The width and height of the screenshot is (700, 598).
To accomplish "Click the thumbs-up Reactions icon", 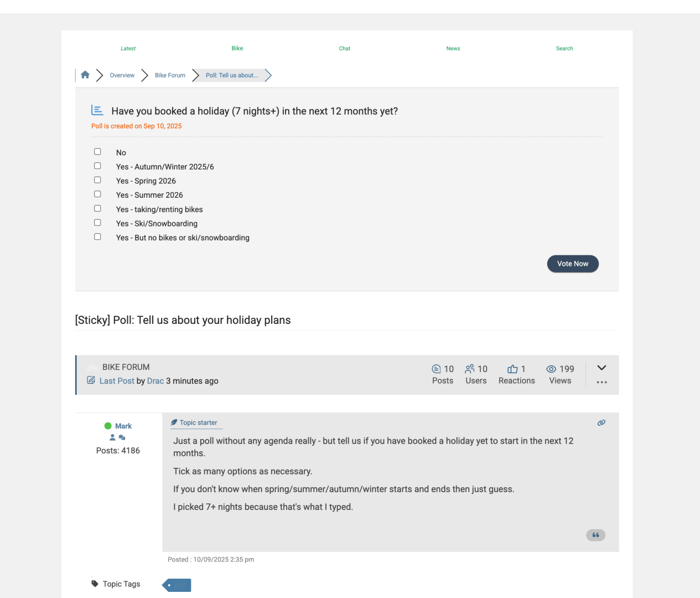I will coord(512,369).
